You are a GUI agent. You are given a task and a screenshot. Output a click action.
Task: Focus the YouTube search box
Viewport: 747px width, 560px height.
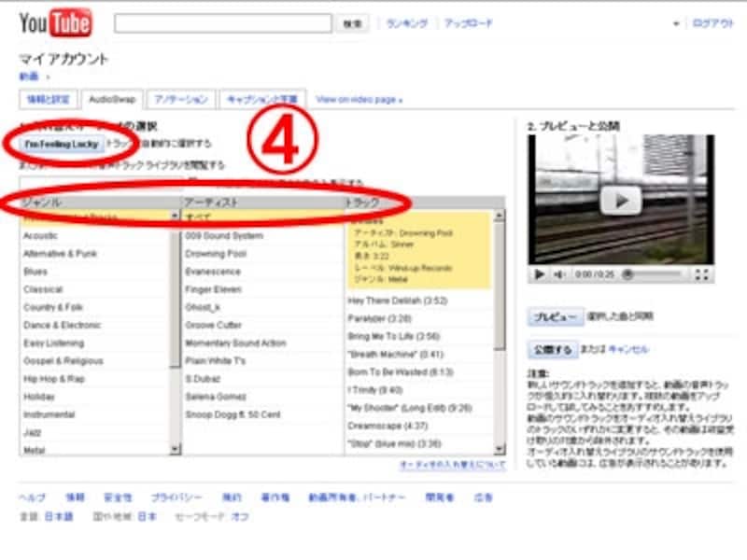(x=223, y=22)
